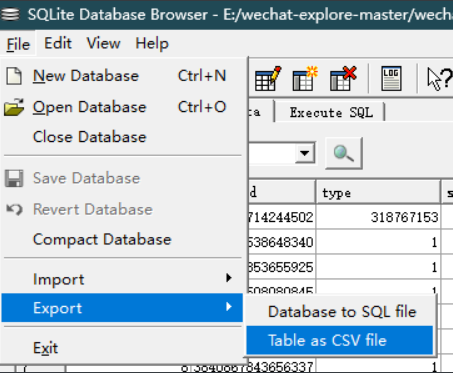Open the View menu
Viewport: 453px width, 373px height.
tap(103, 43)
